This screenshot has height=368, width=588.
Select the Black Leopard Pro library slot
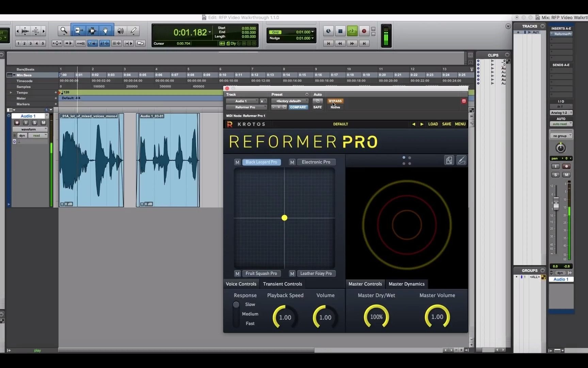(261, 162)
